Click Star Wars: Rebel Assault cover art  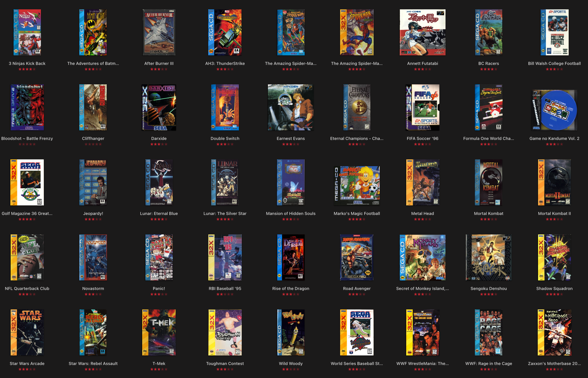[x=93, y=332]
